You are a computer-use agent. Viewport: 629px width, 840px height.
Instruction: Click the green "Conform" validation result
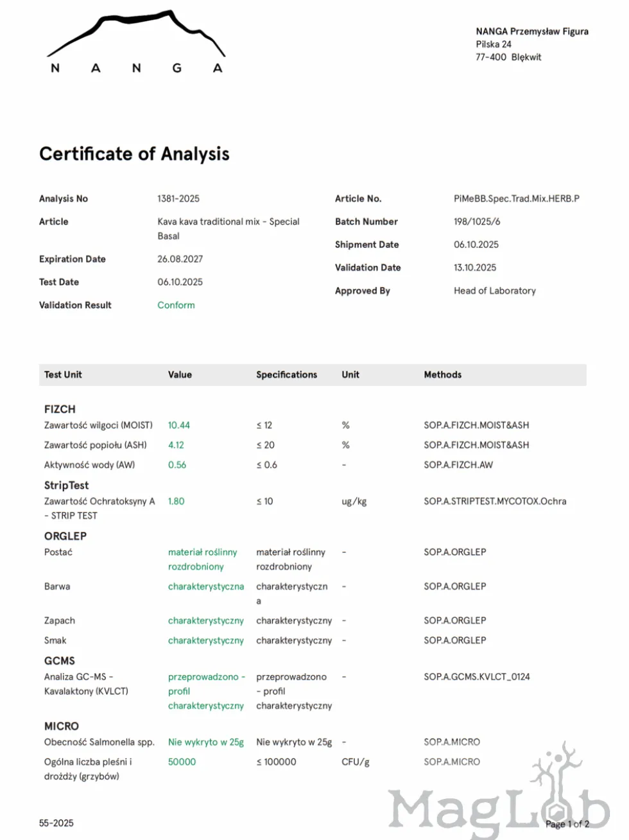(x=176, y=305)
